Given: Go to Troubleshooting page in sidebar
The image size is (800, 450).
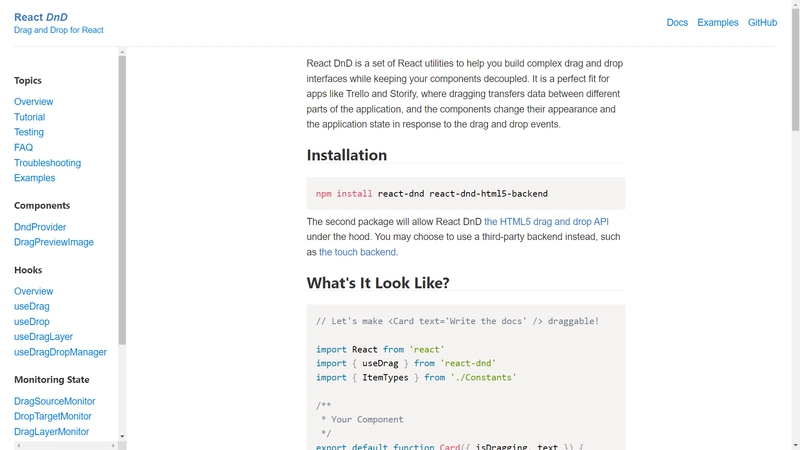Looking at the screenshot, I should tap(47, 163).
